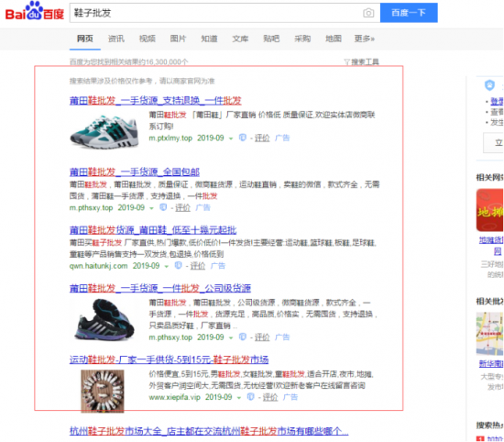
Task: Click blue shield account icon in right sidebar
Action: click(x=489, y=85)
